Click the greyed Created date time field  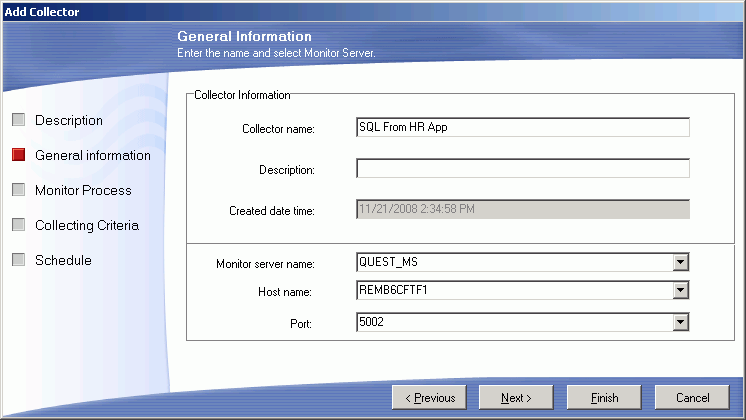523,208
